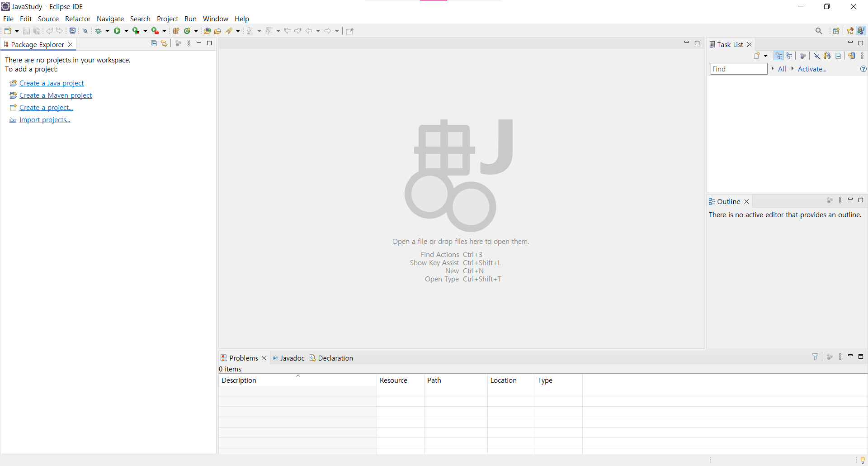Click the New Java Class icon
Screen dimensions: 868x466
click(x=187, y=31)
